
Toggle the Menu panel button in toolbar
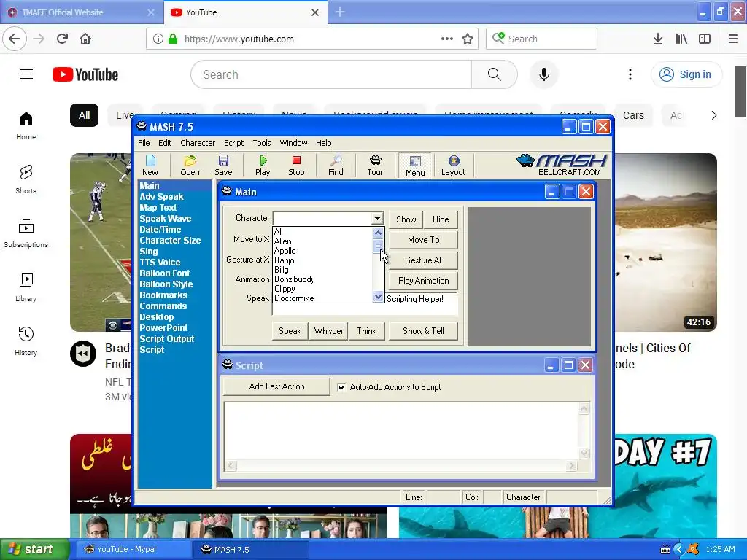click(x=415, y=166)
